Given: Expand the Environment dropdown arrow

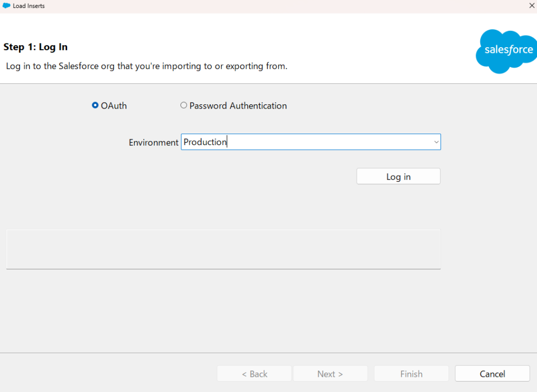Looking at the screenshot, I should [436, 142].
